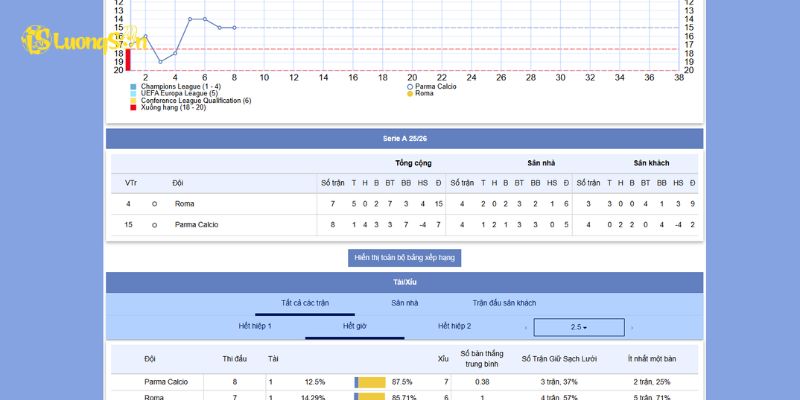Viewport: 800px width, 400px height.
Task: Click the Champions League blue legend square
Action: [133, 87]
